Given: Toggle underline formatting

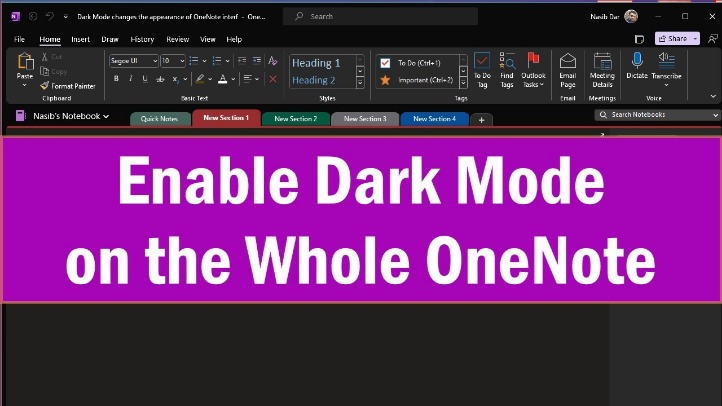Looking at the screenshot, I should [145, 79].
